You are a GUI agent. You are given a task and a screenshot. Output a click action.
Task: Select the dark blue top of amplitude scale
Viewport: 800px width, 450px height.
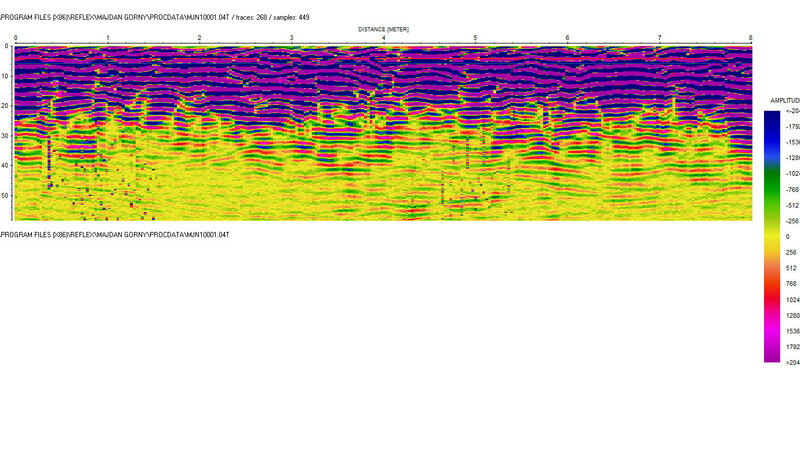773,118
